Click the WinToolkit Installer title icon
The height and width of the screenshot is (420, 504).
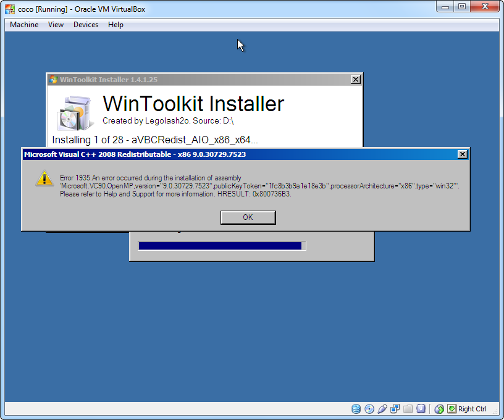[53, 80]
